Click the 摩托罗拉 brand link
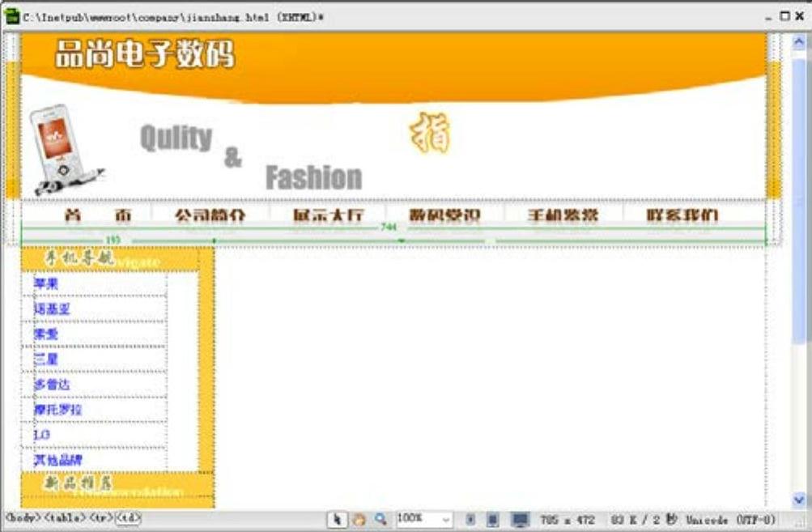The image size is (812, 532). (58, 410)
